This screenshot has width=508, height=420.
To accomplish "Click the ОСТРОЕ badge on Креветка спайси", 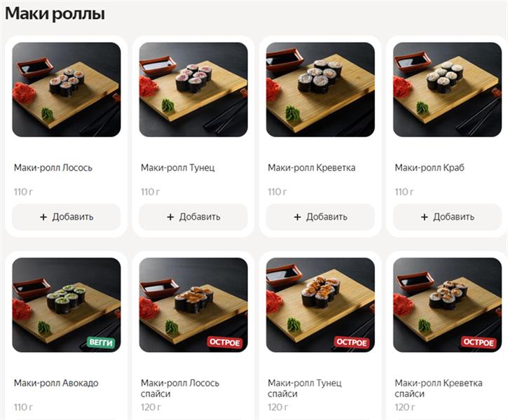I will 479,342.
